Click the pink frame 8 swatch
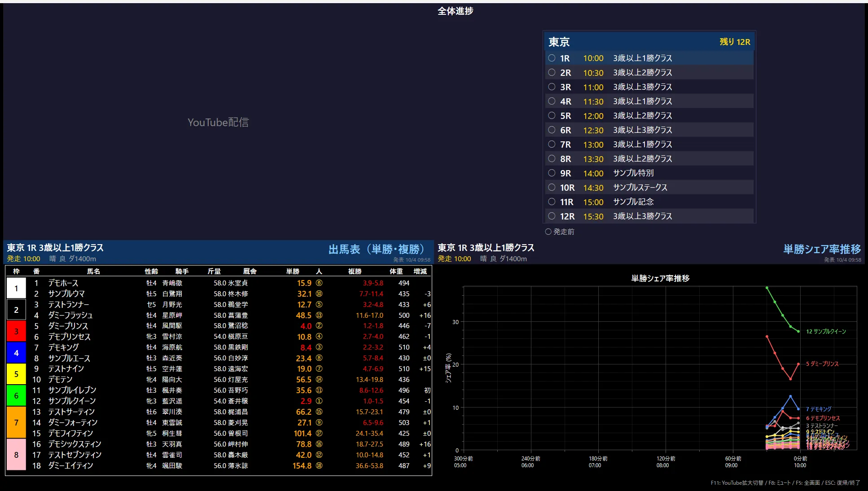Viewport: 868px width, 491px height. pos(16,455)
